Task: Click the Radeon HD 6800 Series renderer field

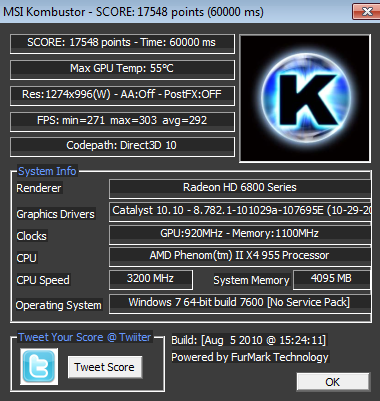Action: pos(240,189)
